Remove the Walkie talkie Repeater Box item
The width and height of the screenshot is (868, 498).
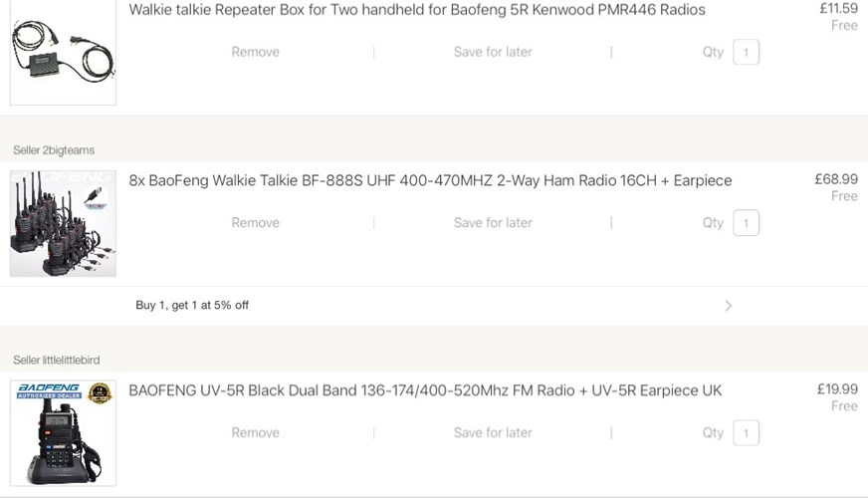[x=255, y=52]
